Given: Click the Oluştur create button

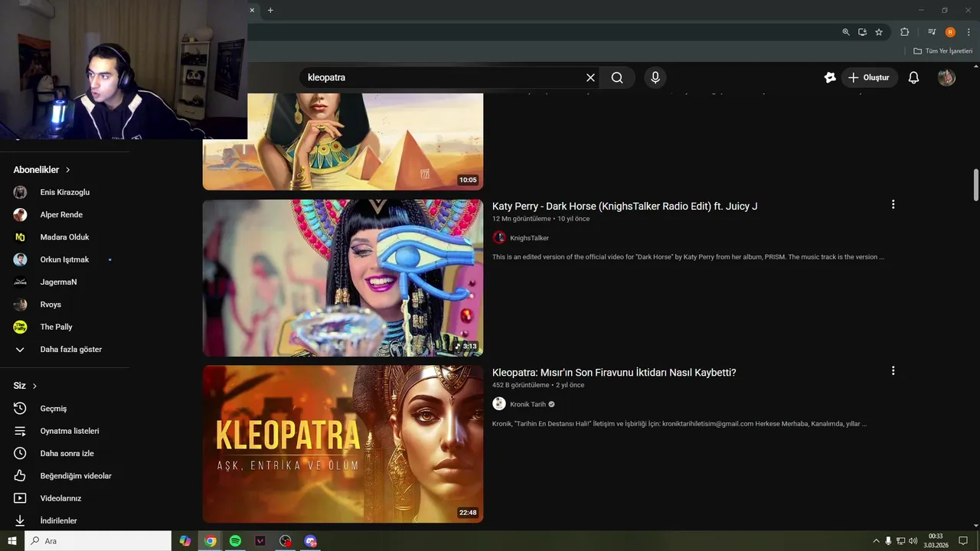Looking at the screenshot, I should [x=870, y=77].
